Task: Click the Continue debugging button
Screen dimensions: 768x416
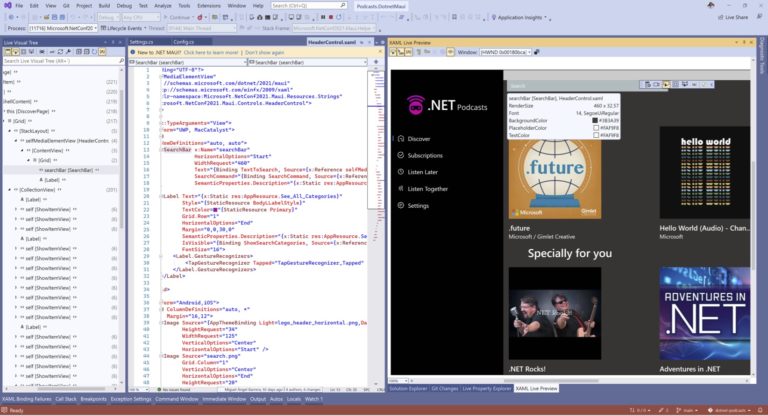Action: click(x=177, y=18)
